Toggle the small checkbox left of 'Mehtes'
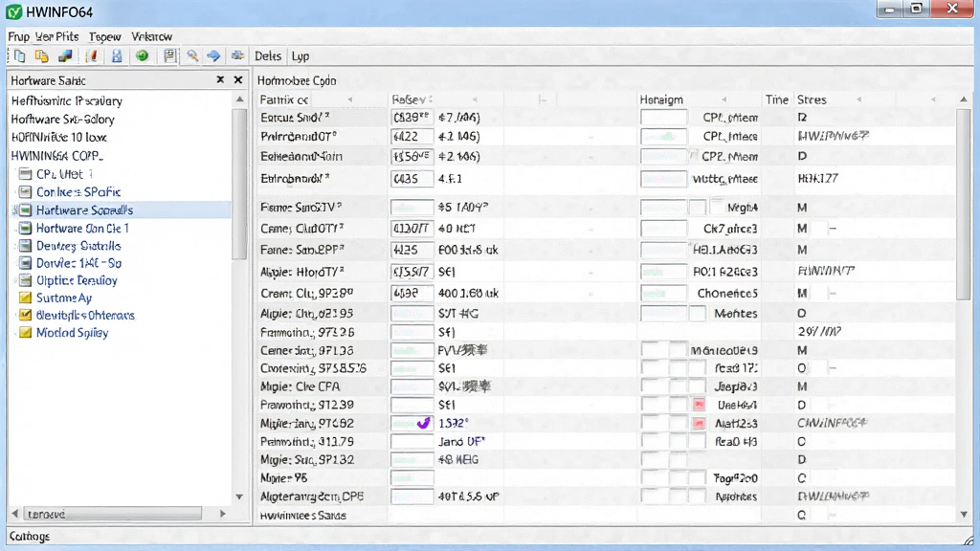This screenshot has width=980, height=551. [698, 314]
